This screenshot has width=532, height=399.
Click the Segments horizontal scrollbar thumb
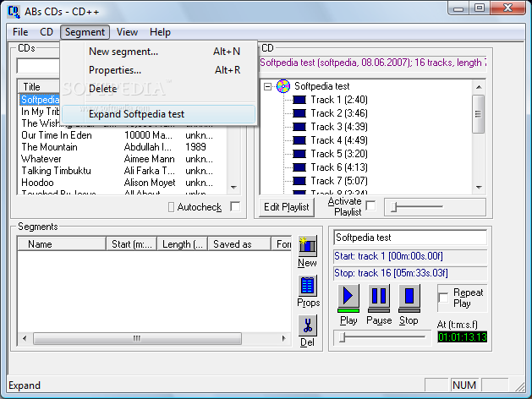(137, 338)
